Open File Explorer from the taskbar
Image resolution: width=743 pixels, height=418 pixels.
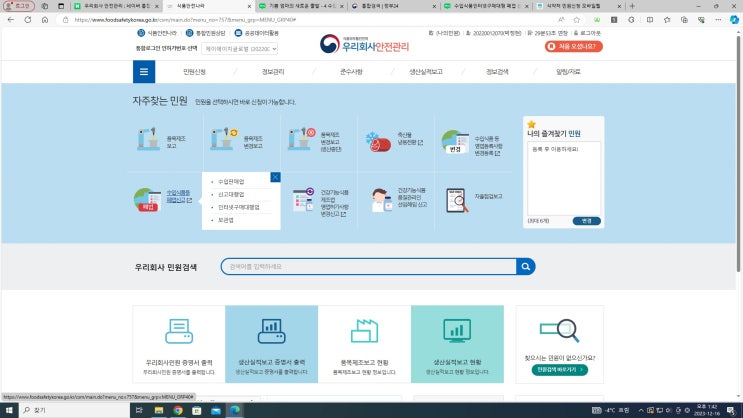pyautogui.click(x=159, y=410)
